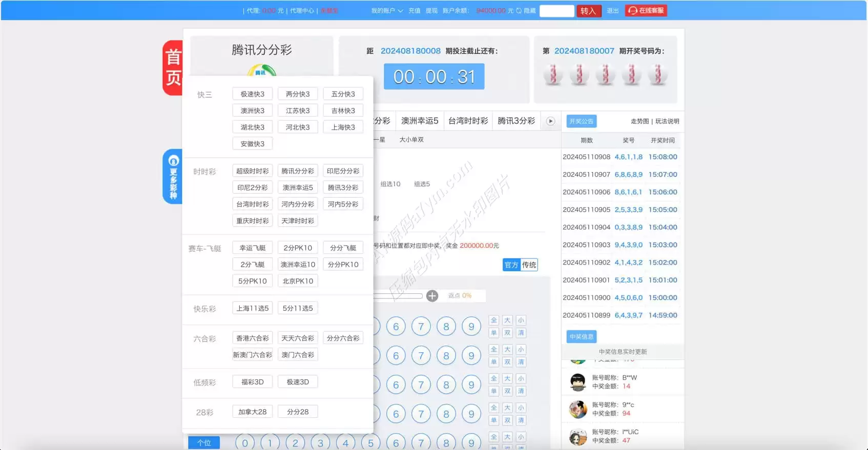Image resolution: width=868 pixels, height=450 pixels.
Task: Click the transfer amount input field
Action: click(x=557, y=11)
